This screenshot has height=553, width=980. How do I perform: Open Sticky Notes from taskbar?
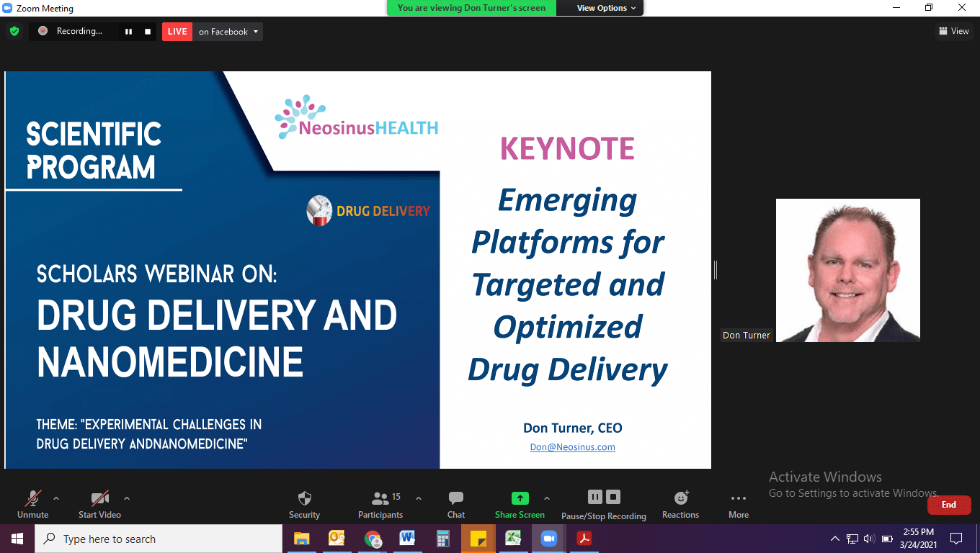(x=478, y=539)
